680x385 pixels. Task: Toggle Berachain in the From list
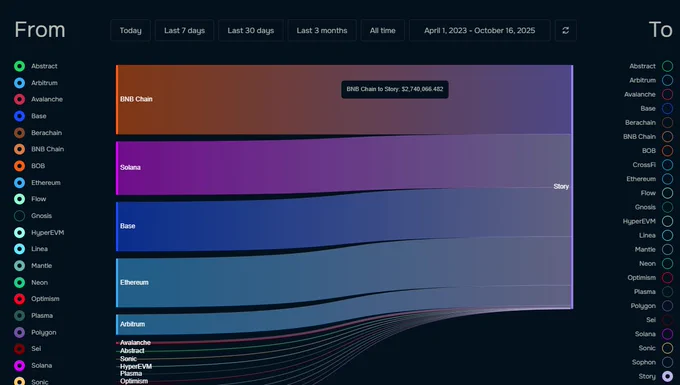(38, 133)
